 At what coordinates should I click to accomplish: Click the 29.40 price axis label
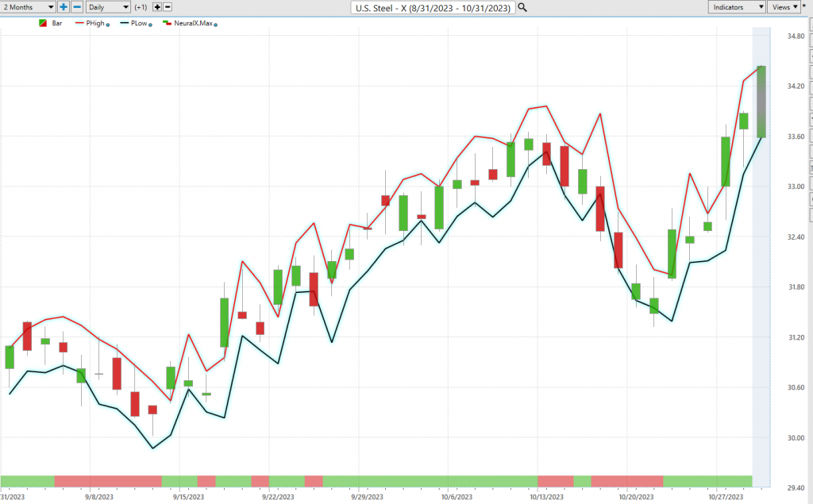click(796, 488)
